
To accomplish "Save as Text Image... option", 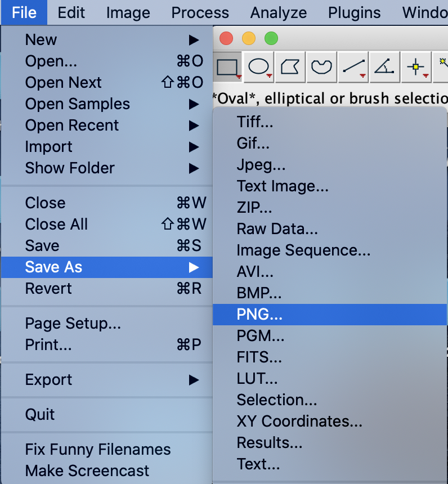I will coord(330,186).
